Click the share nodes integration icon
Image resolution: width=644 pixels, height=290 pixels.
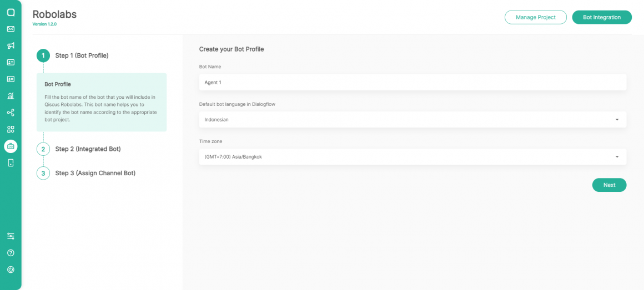point(11,113)
